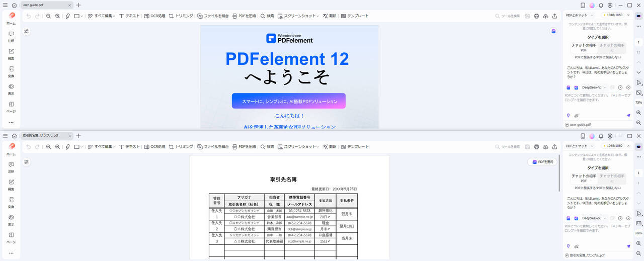Click the attachment clip in the user guide chat

576,115
